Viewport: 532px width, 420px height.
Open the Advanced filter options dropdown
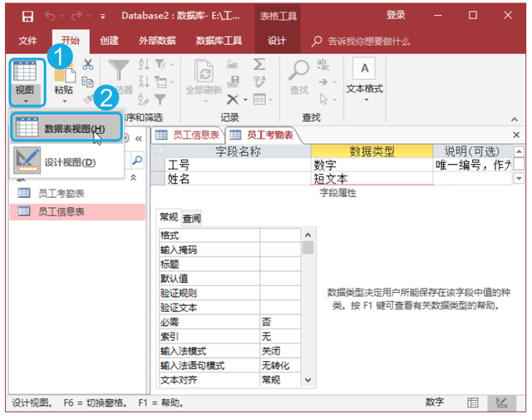pyautogui.click(x=164, y=82)
